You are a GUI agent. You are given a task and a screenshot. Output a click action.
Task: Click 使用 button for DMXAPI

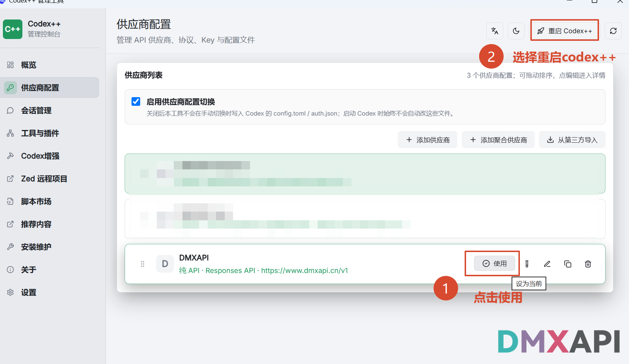pyautogui.click(x=495, y=264)
